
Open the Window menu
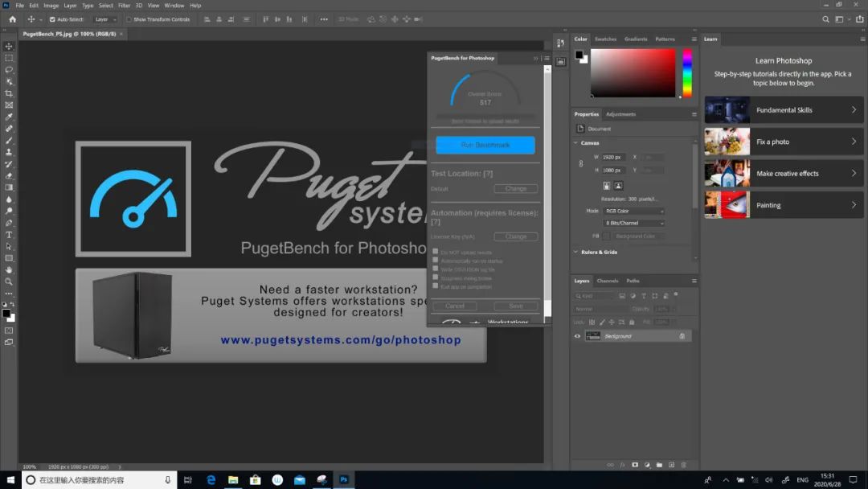click(x=174, y=6)
